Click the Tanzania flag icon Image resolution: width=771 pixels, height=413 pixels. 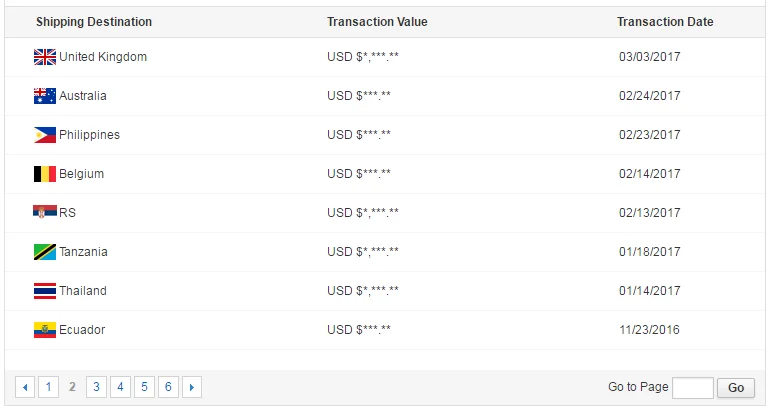pyautogui.click(x=44, y=252)
